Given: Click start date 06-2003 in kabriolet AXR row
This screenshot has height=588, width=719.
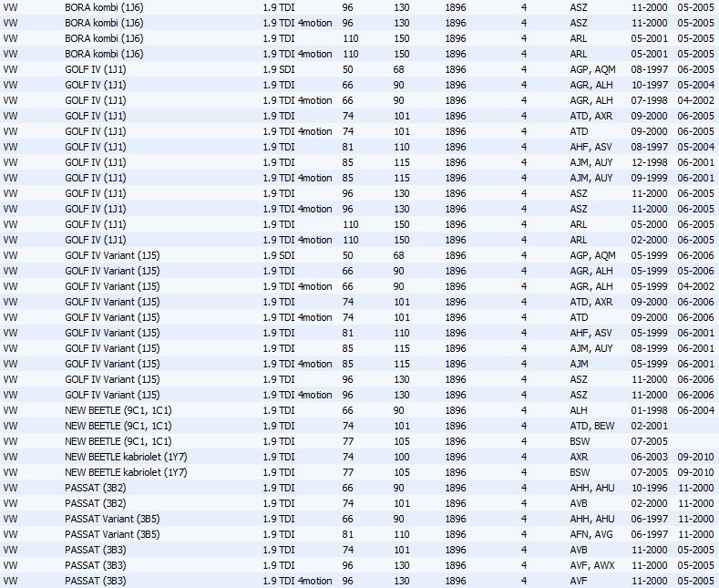Looking at the screenshot, I should tap(649, 457).
